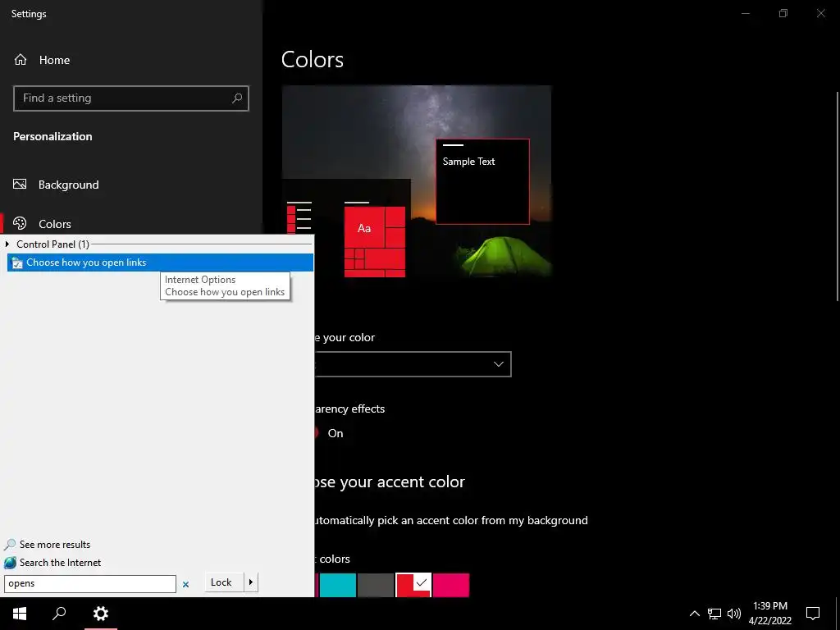Pick the gray accent color swatch
Screen dimensions: 840x630
pos(376,585)
